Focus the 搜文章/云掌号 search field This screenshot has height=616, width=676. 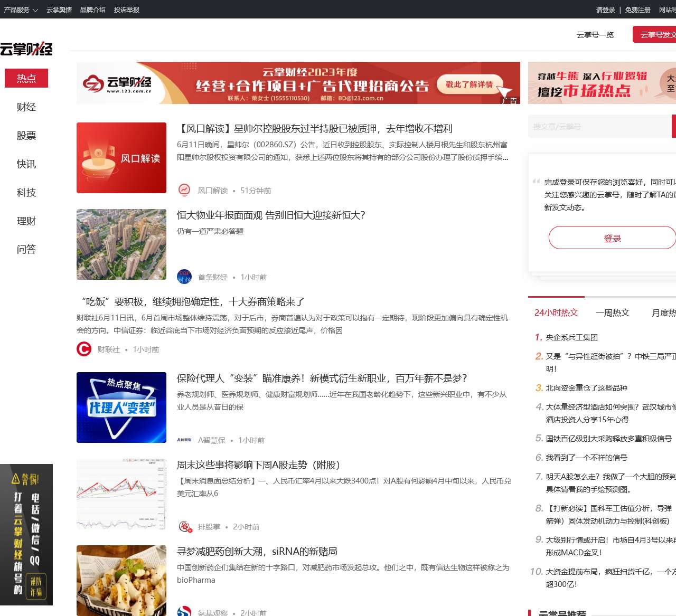(599, 127)
